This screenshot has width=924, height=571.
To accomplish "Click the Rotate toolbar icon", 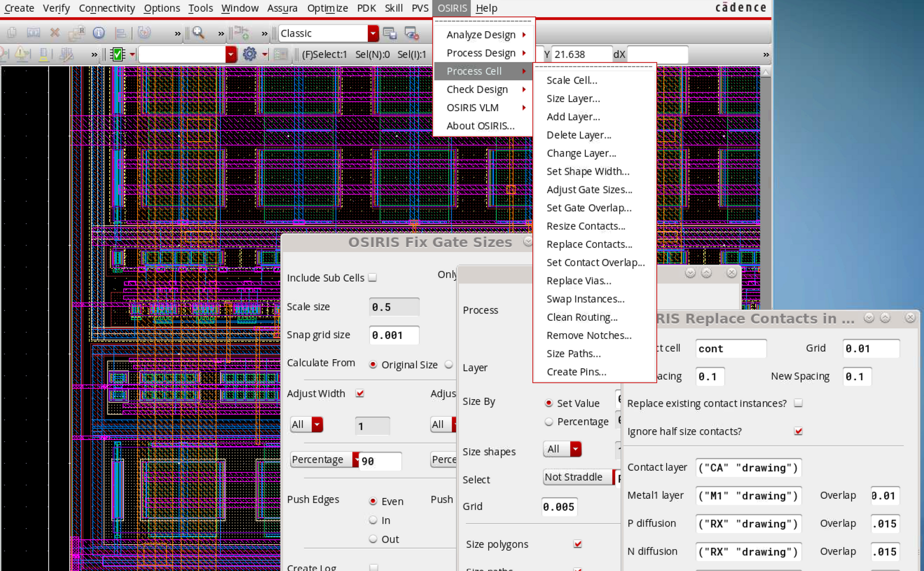I will click(144, 33).
